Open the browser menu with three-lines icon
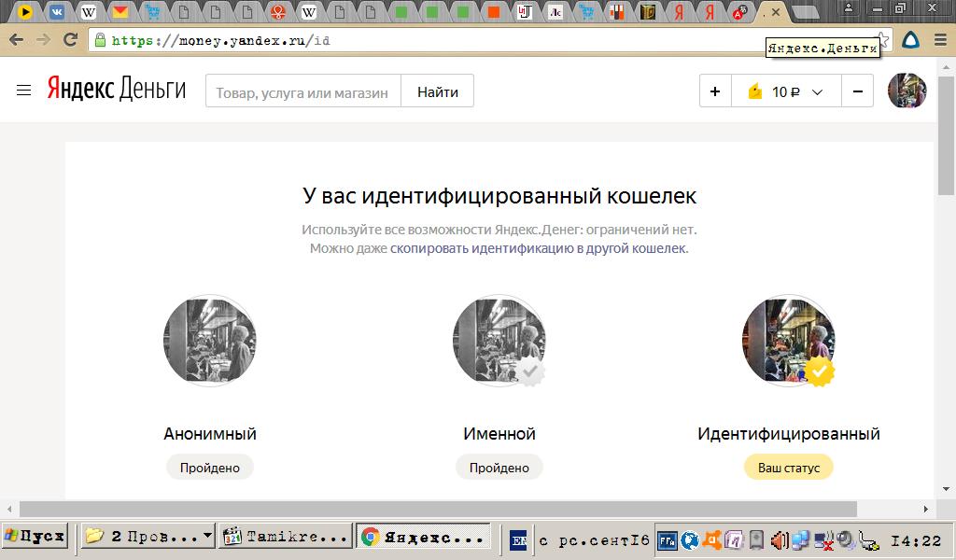The image size is (956, 560). [939, 40]
